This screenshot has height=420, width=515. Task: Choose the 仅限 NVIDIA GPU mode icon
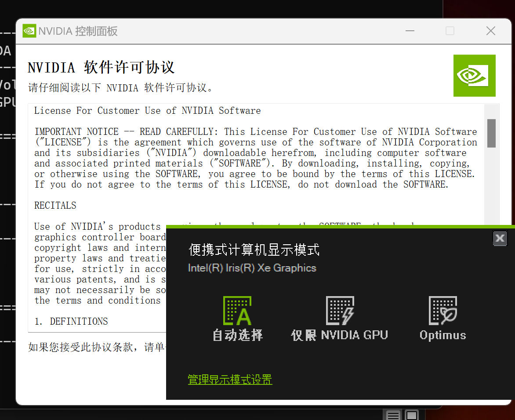point(340,310)
